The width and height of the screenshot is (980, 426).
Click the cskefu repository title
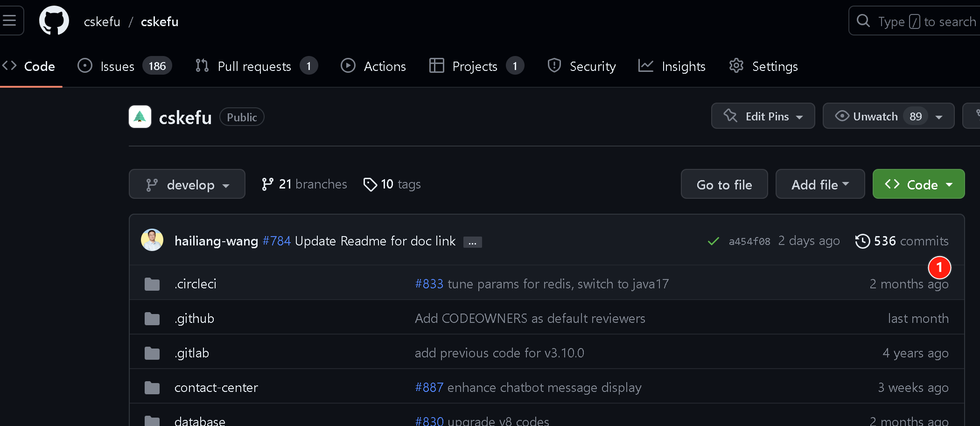click(185, 118)
